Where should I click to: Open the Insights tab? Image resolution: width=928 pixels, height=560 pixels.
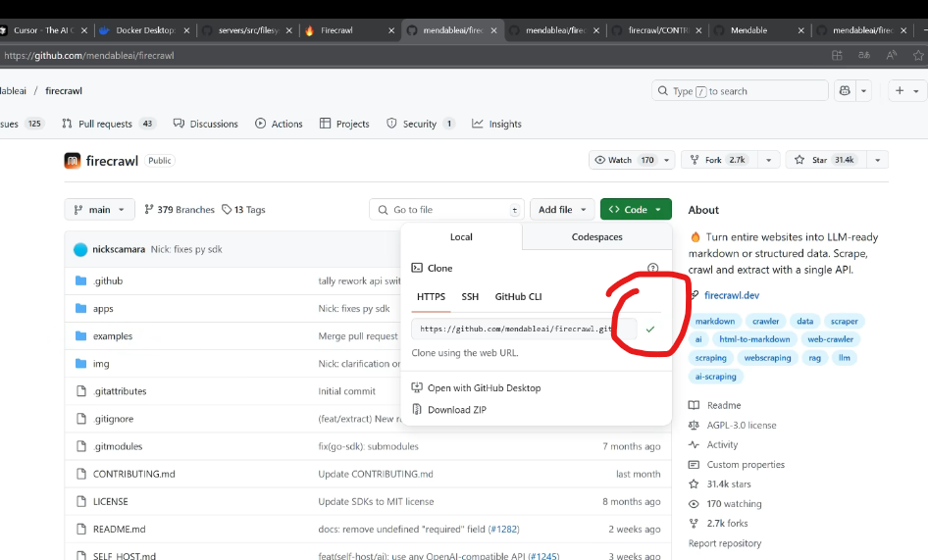496,124
